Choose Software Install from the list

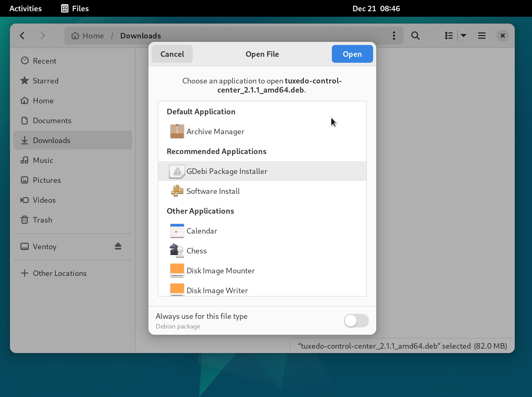[262, 191]
